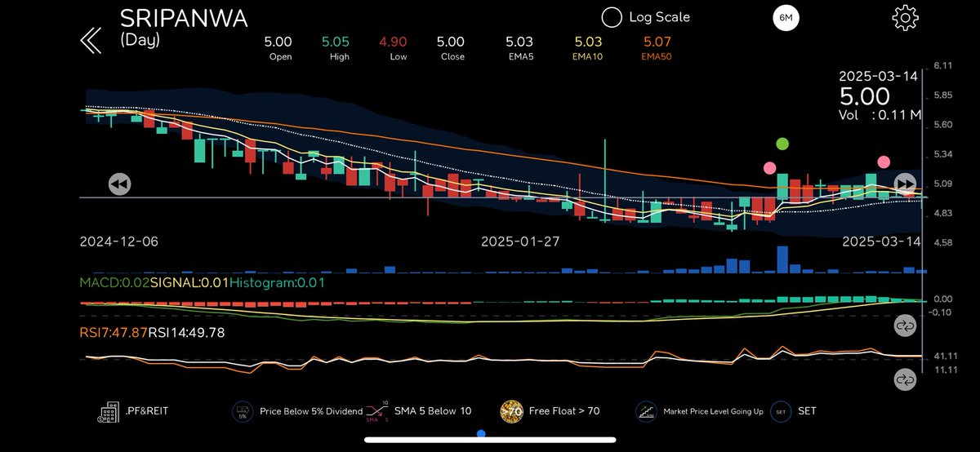Select the RSI7:47.87 readout
Image resolution: width=980 pixels, height=452 pixels.
[113, 332]
